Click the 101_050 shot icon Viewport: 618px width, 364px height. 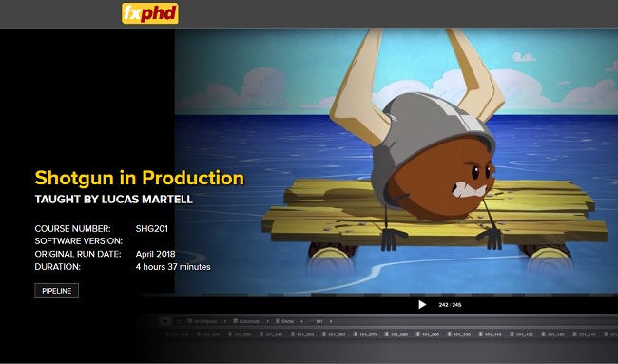(293, 335)
